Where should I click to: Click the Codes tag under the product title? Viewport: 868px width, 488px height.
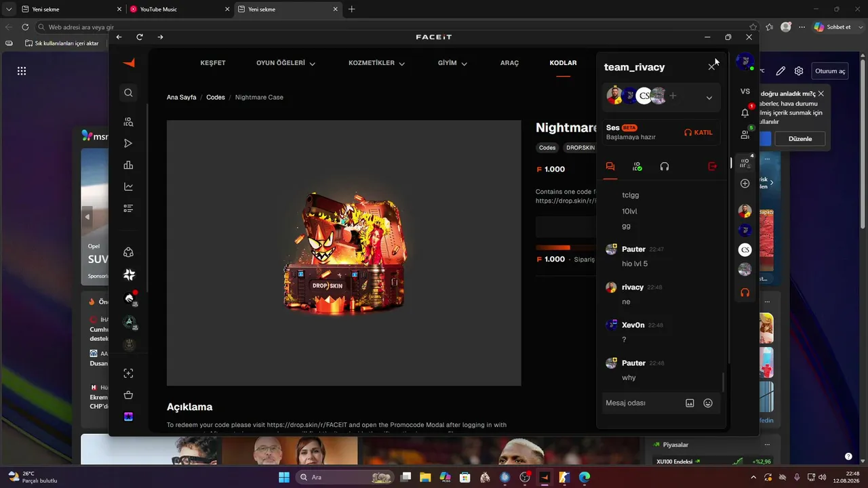[x=547, y=148]
